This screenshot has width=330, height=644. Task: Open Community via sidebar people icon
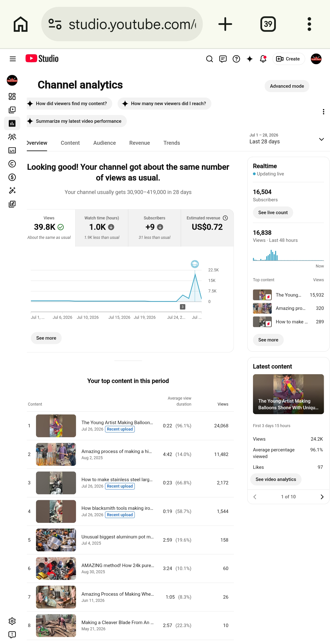[x=12, y=137]
